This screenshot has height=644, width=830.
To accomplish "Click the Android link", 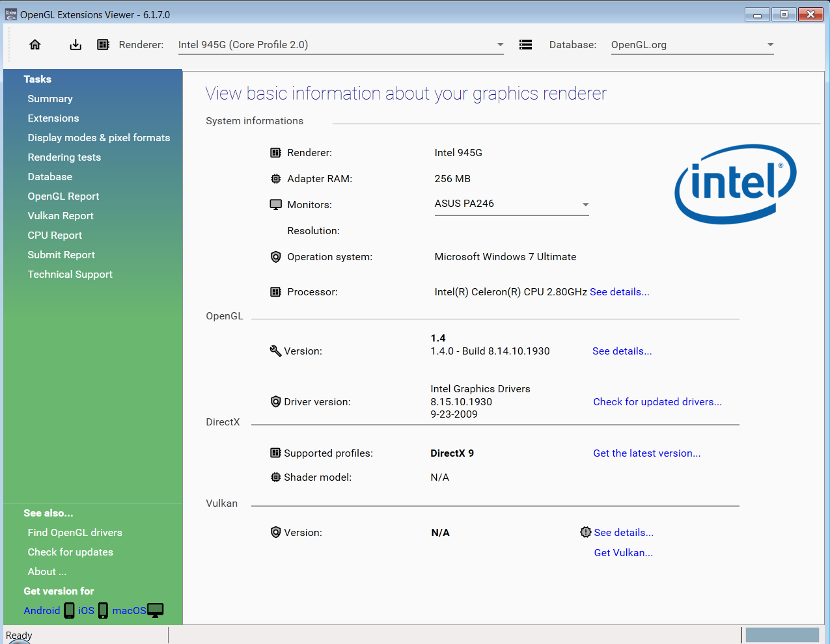I will coord(42,611).
